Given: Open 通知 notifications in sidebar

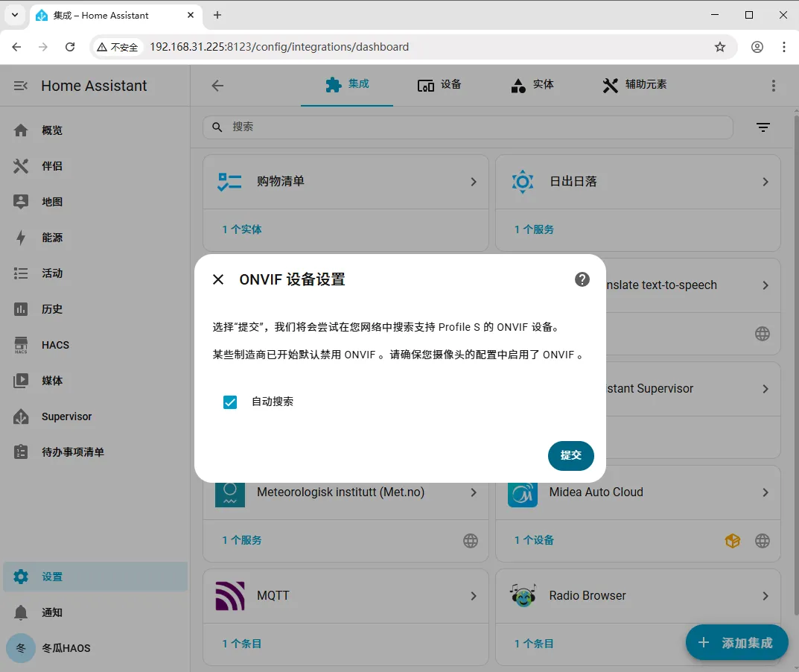Looking at the screenshot, I should 95,612.
